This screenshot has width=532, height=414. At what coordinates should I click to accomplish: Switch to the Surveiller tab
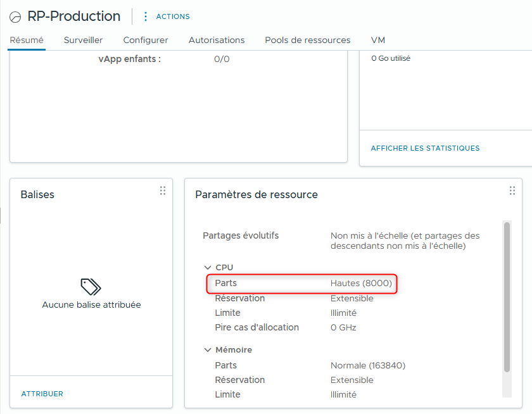click(x=83, y=40)
